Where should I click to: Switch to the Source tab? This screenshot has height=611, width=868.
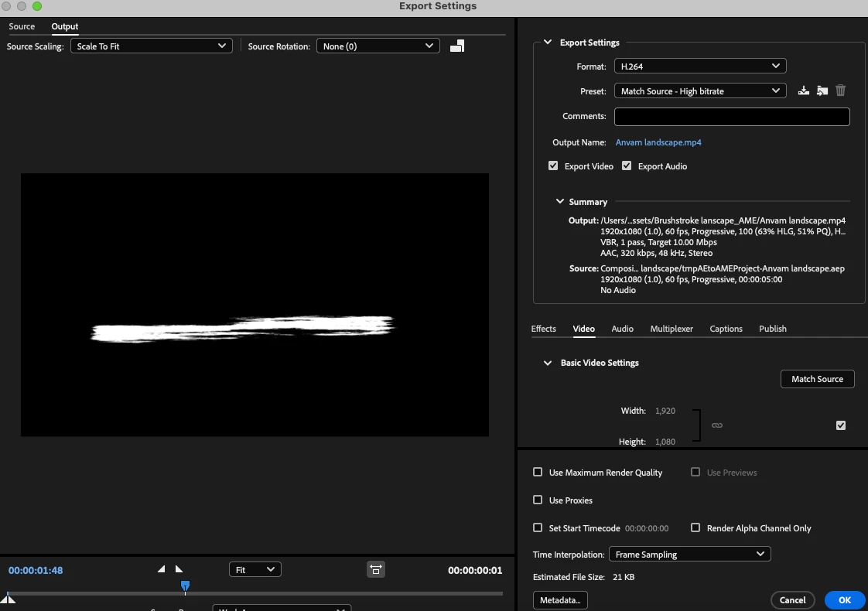tap(22, 26)
